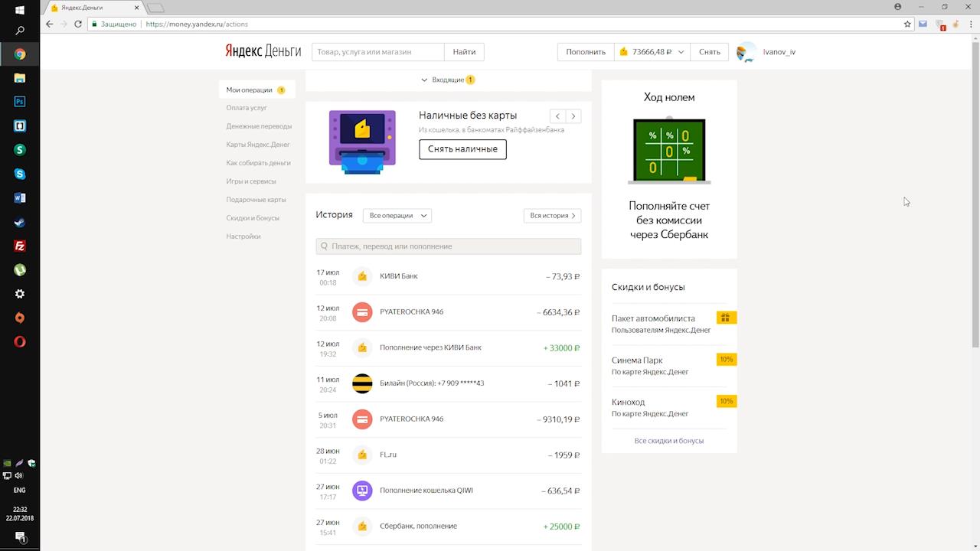Screen dimensions: 980x551
Task: Click the Пополнить button in header
Action: pos(586,52)
